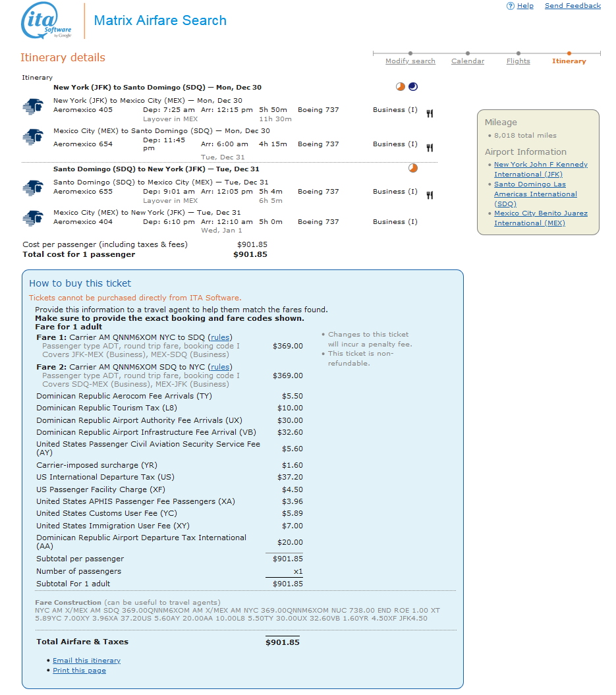Click the progress dot above Flights
The width and height of the screenshot is (616, 695).
(x=518, y=53)
